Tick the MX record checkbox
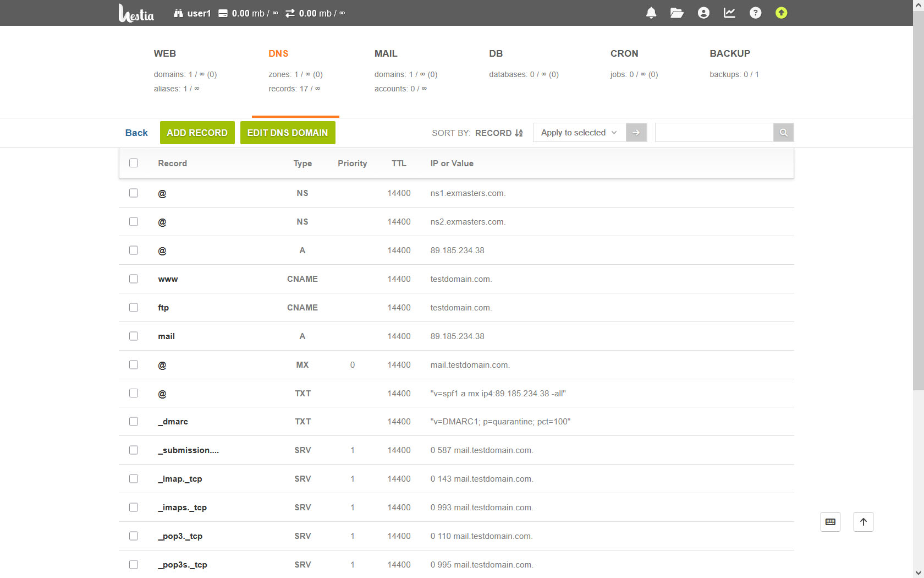The image size is (924, 578). (134, 364)
